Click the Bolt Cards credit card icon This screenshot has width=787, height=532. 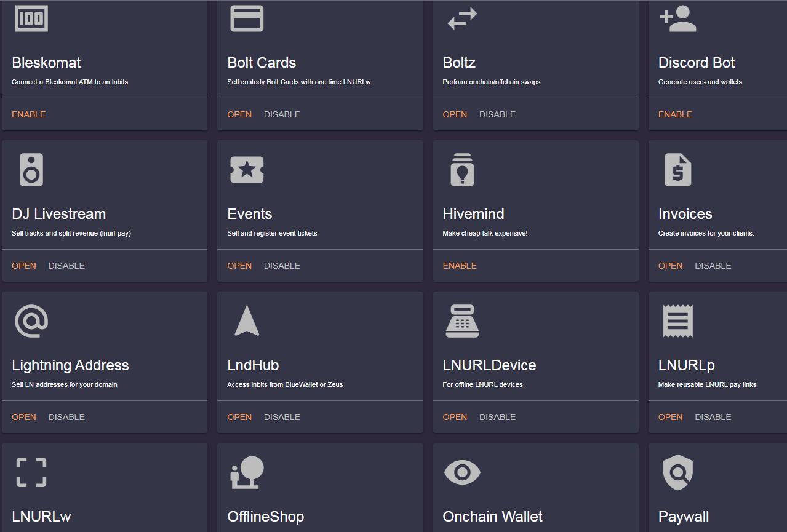coord(247,18)
